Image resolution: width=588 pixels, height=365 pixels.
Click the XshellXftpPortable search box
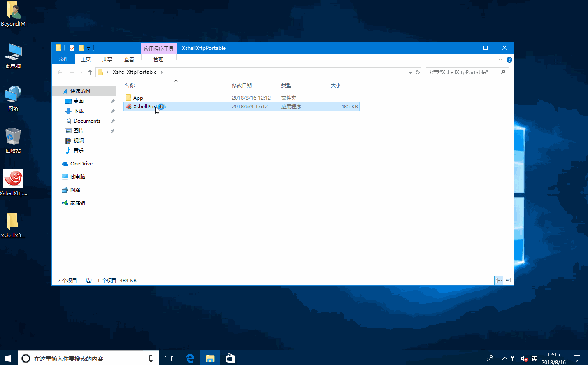tap(463, 72)
